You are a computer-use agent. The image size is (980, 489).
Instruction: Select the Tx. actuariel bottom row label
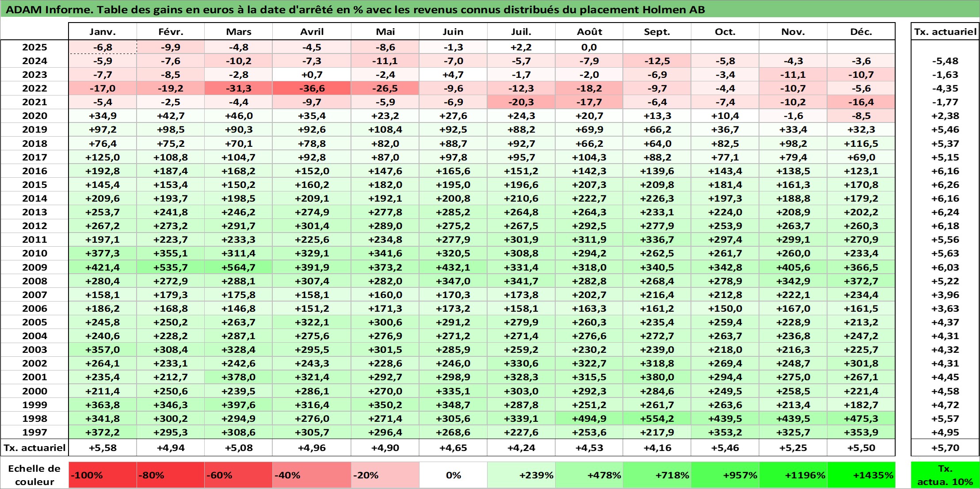34,448
